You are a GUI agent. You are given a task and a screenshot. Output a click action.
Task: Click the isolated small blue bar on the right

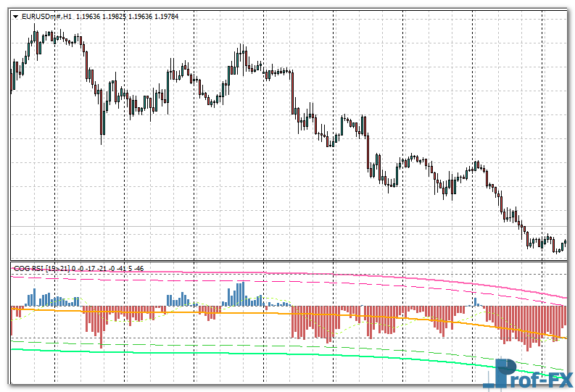(475, 301)
